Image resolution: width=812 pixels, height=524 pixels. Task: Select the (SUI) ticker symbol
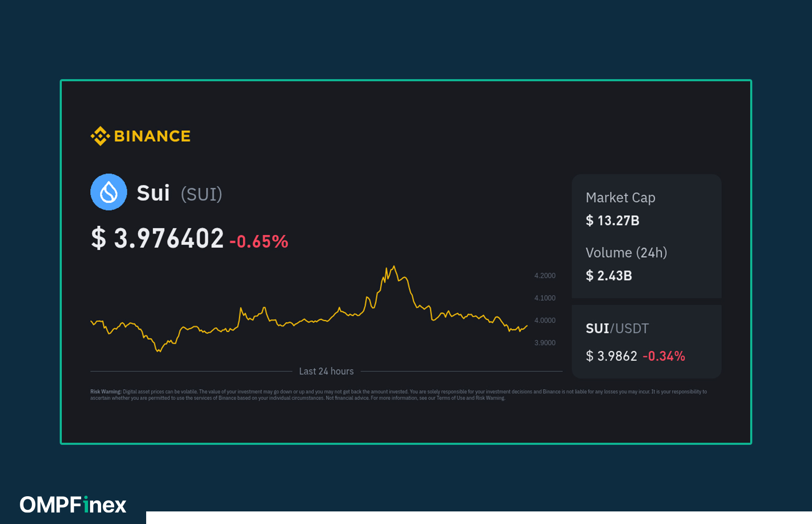click(x=202, y=194)
